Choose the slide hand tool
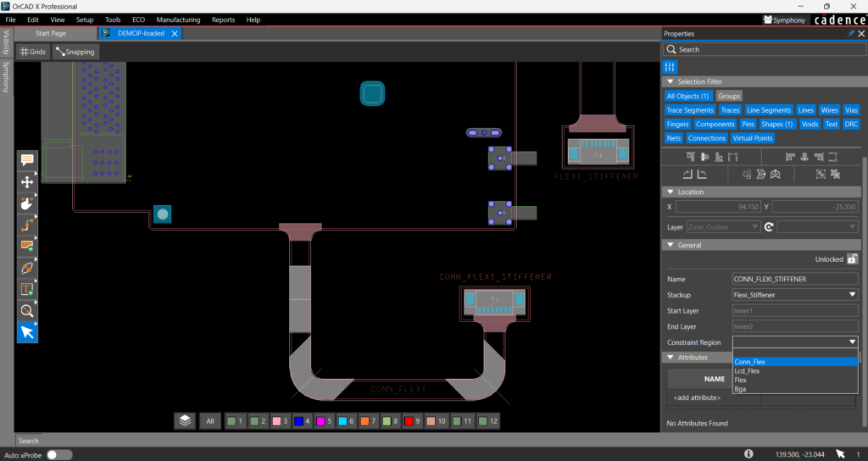Image resolution: width=868 pixels, height=461 pixels. [27, 203]
